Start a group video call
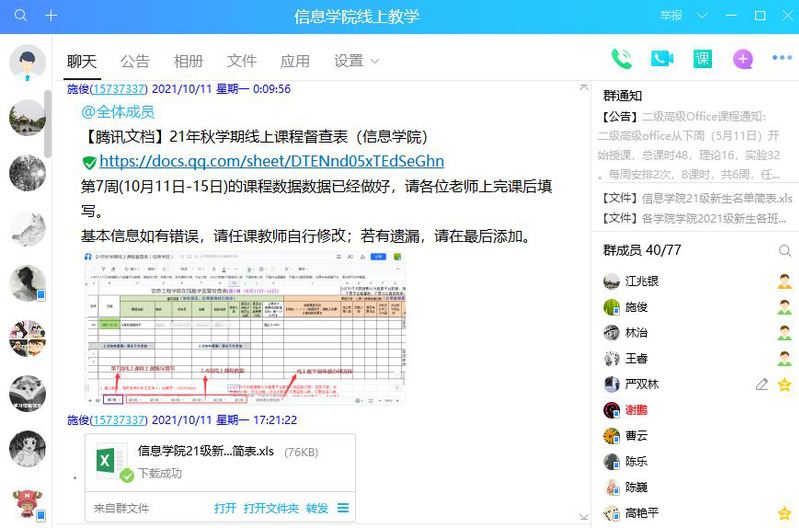Viewport: 799px width, 528px height. [x=661, y=59]
